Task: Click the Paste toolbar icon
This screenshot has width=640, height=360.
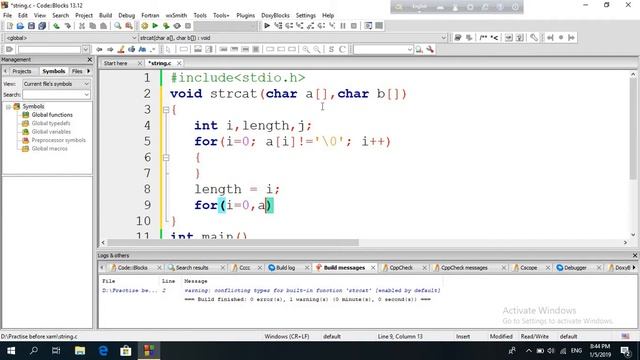Action: click(x=103, y=26)
